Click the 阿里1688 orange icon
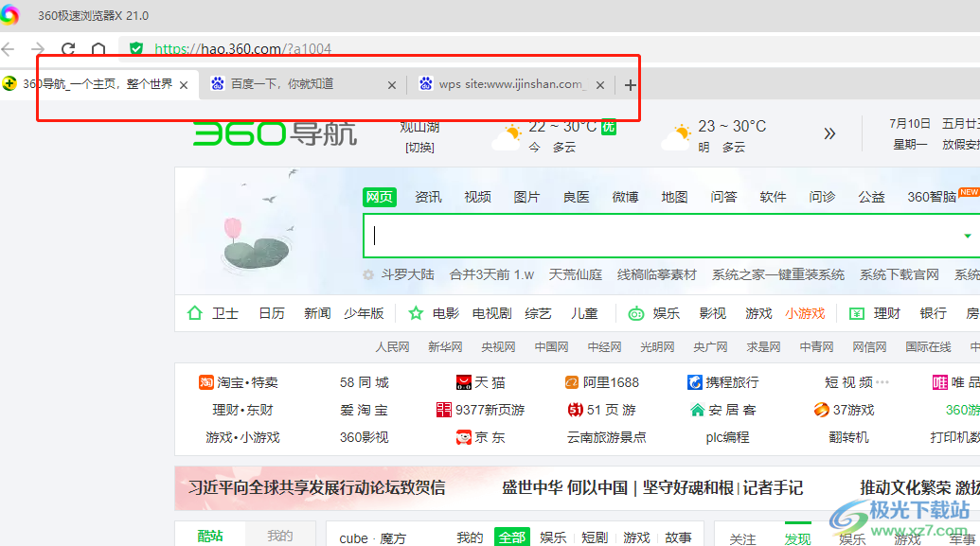The width and height of the screenshot is (980, 546). [571, 382]
